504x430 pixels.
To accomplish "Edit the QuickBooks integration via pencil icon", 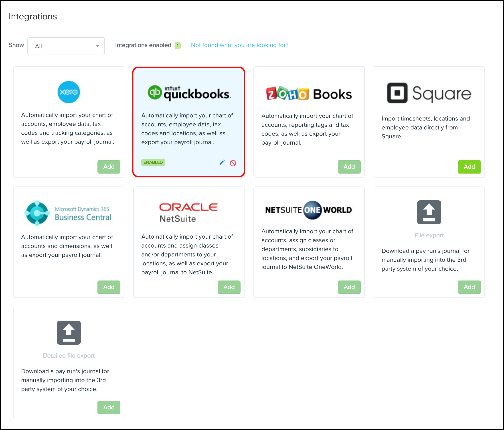I will pos(222,163).
